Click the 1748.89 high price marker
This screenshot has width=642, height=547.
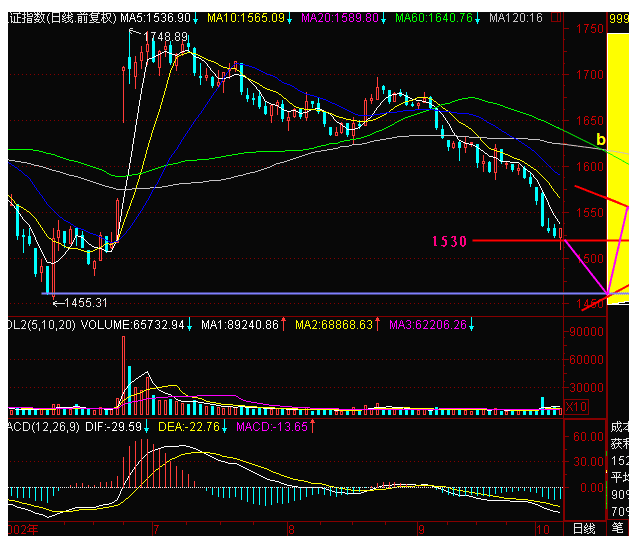[x=166, y=37]
